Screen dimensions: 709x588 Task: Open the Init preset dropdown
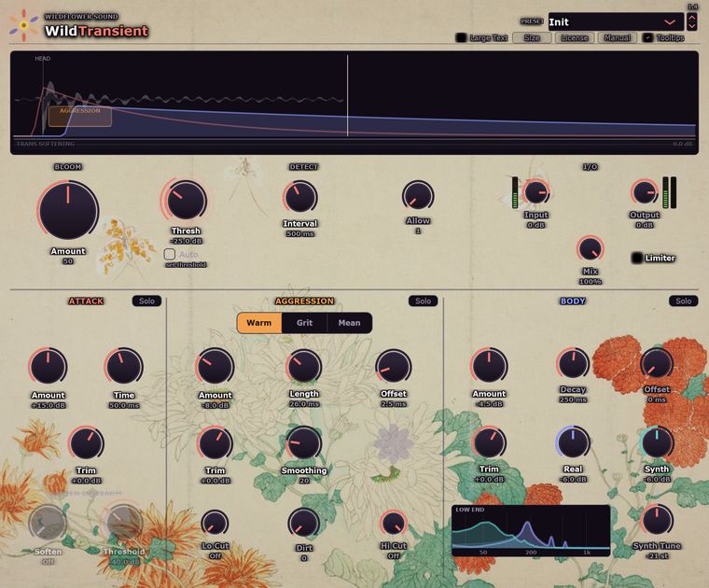(616, 21)
